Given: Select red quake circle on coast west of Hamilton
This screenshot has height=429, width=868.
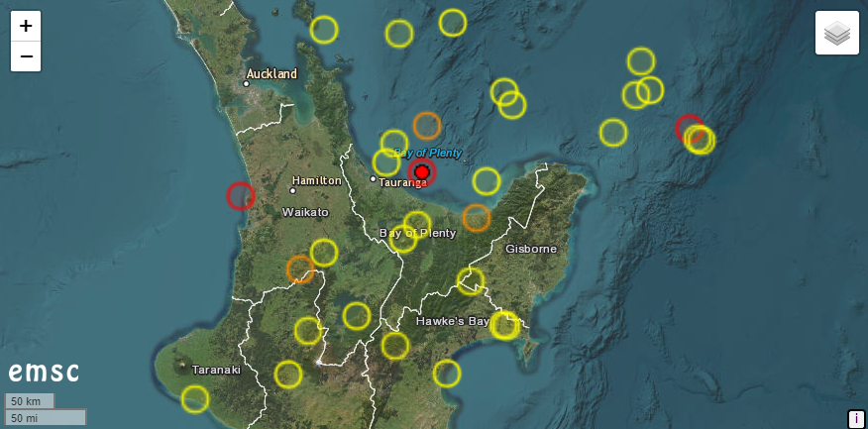Looking at the screenshot, I should [241, 196].
